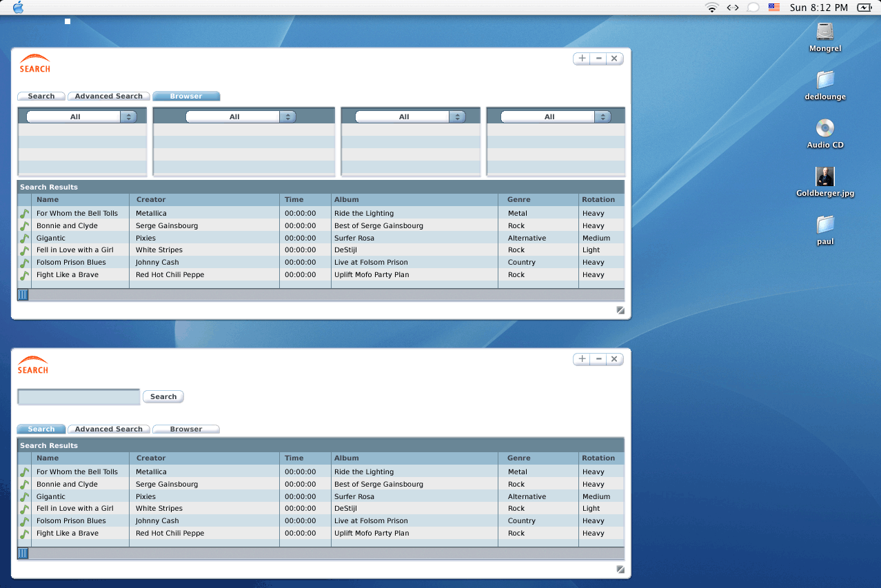Select 'Johnny Cash' creator cell in top window

[x=157, y=263]
